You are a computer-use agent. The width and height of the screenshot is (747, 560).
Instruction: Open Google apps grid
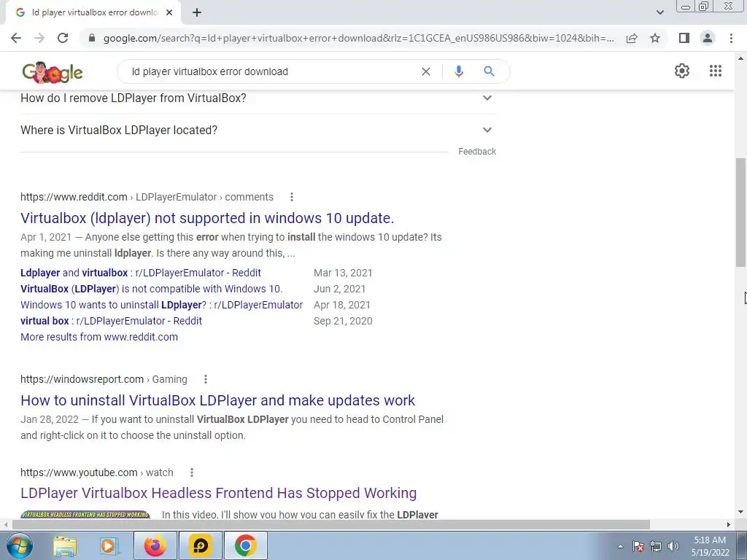[716, 71]
